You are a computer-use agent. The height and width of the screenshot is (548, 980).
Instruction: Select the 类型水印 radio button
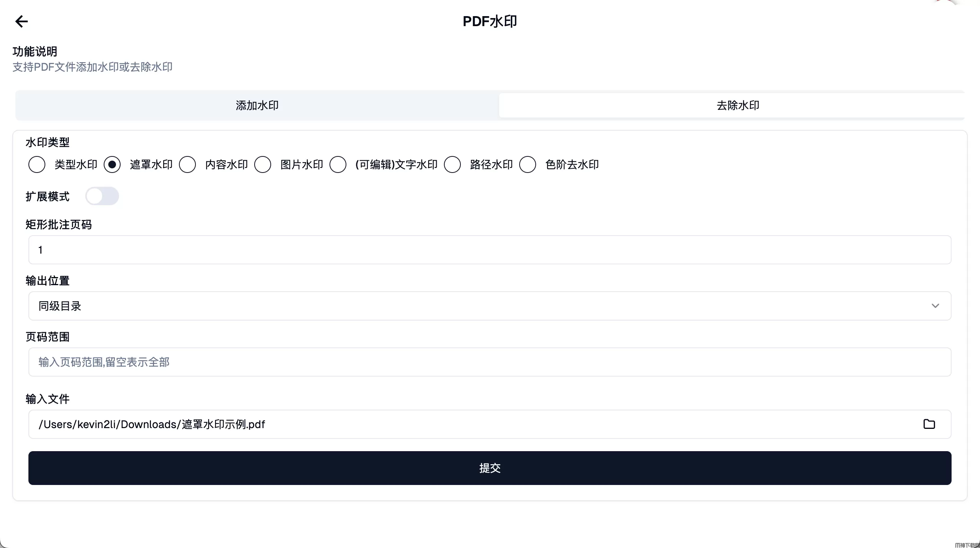[37, 164]
